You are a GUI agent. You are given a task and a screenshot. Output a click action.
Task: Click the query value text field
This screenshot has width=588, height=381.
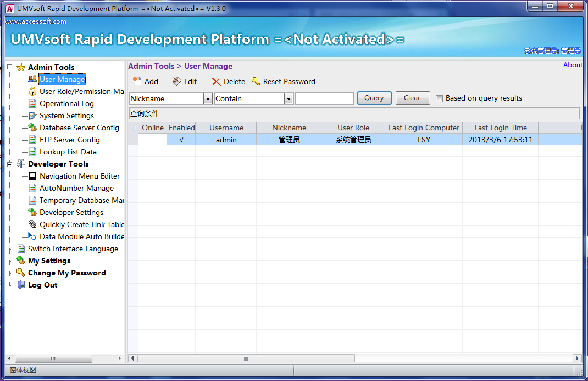[324, 98]
